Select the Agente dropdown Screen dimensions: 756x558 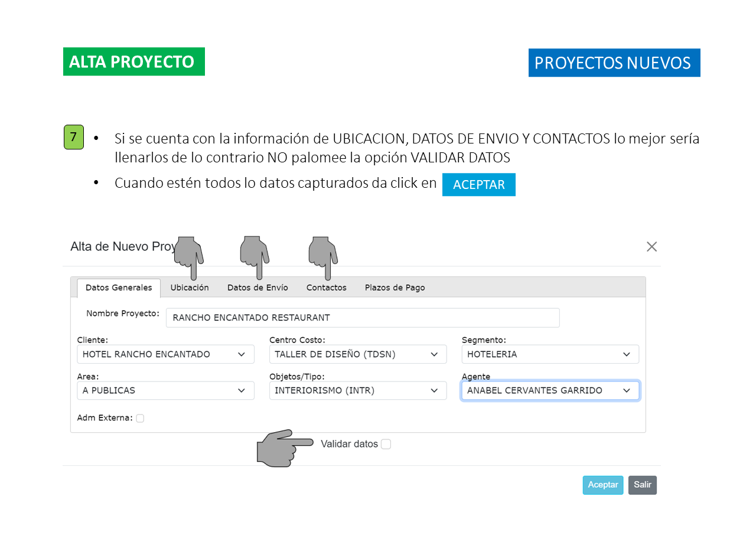coord(550,390)
